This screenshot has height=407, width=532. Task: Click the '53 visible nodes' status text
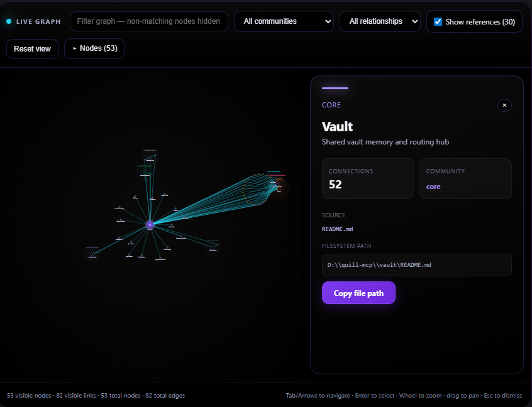29,396
